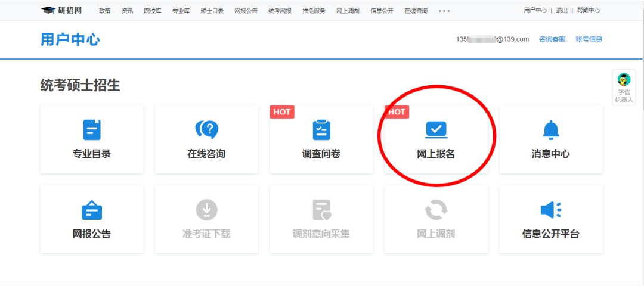Click the 准考证下载 download icon
Screen dimensions: 644x286
206,210
